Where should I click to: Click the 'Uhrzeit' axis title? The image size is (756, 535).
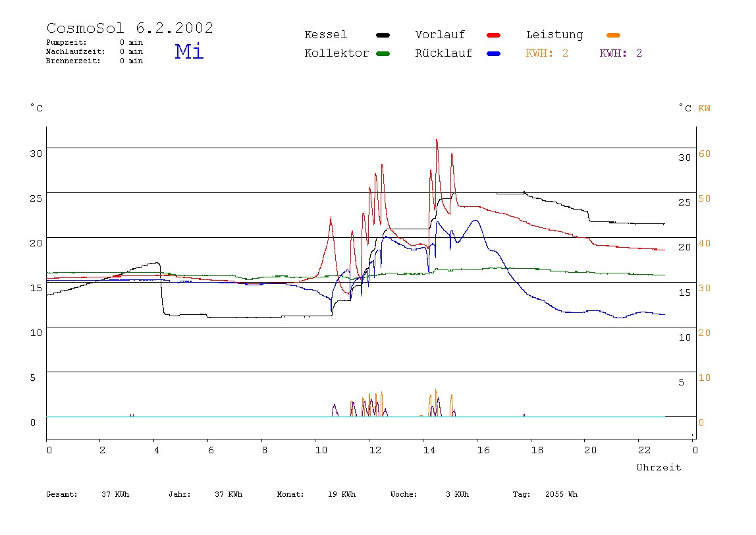tap(659, 467)
